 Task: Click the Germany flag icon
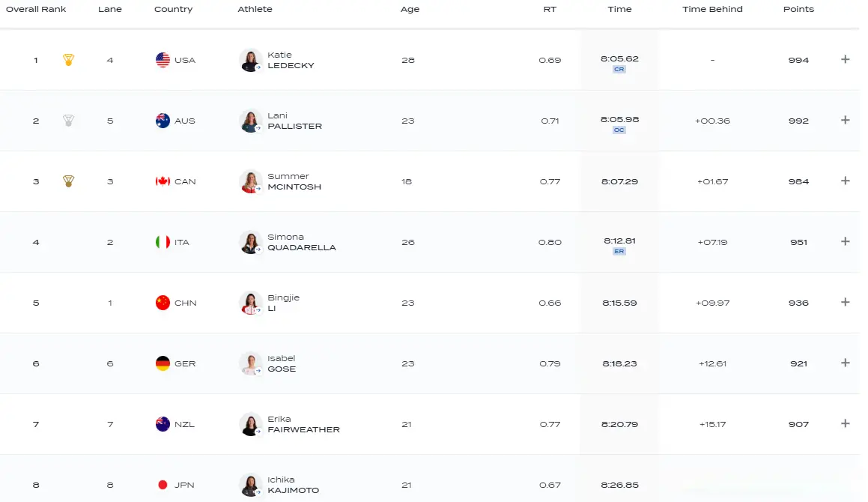tap(163, 363)
